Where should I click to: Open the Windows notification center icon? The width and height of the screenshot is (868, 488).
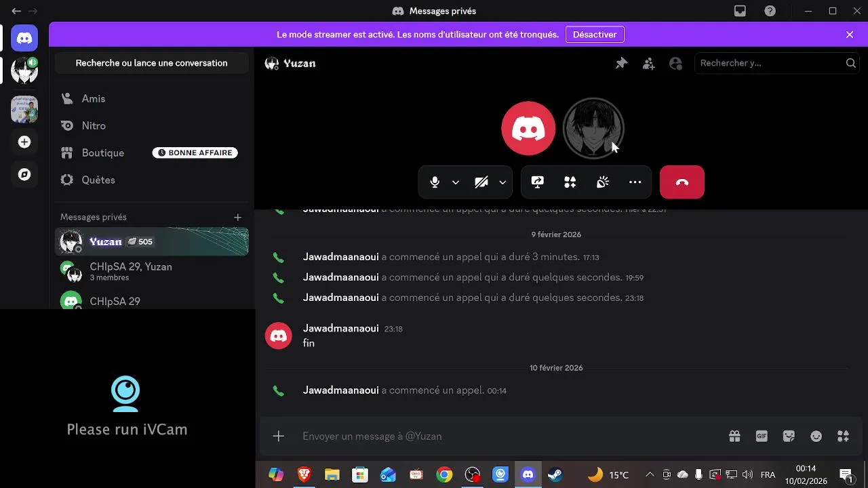846,474
